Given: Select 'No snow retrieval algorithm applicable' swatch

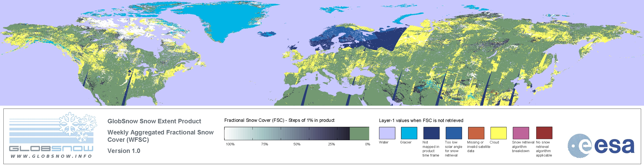Looking at the screenshot, I should point(544,133).
